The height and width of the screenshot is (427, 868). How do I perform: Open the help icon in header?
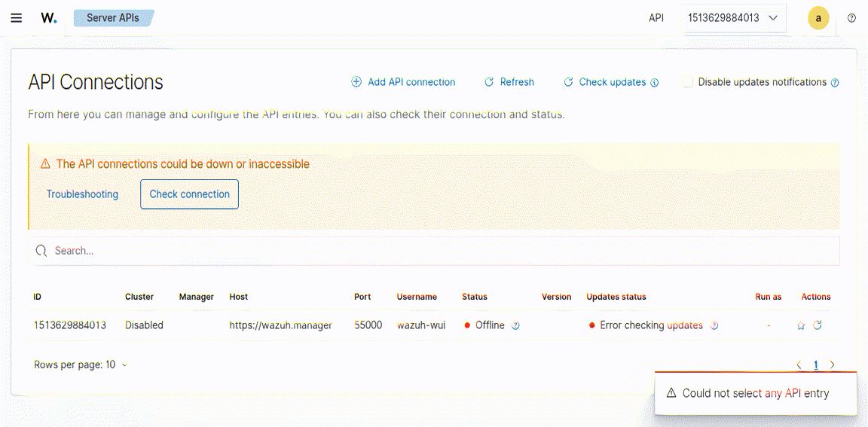tap(852, 18)
